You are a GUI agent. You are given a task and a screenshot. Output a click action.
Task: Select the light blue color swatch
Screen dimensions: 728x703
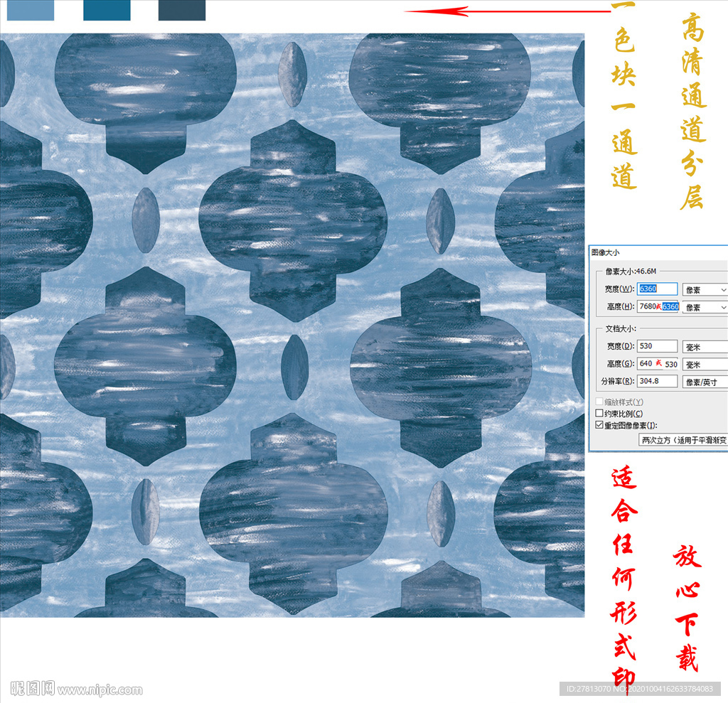(x=31, y=10)
